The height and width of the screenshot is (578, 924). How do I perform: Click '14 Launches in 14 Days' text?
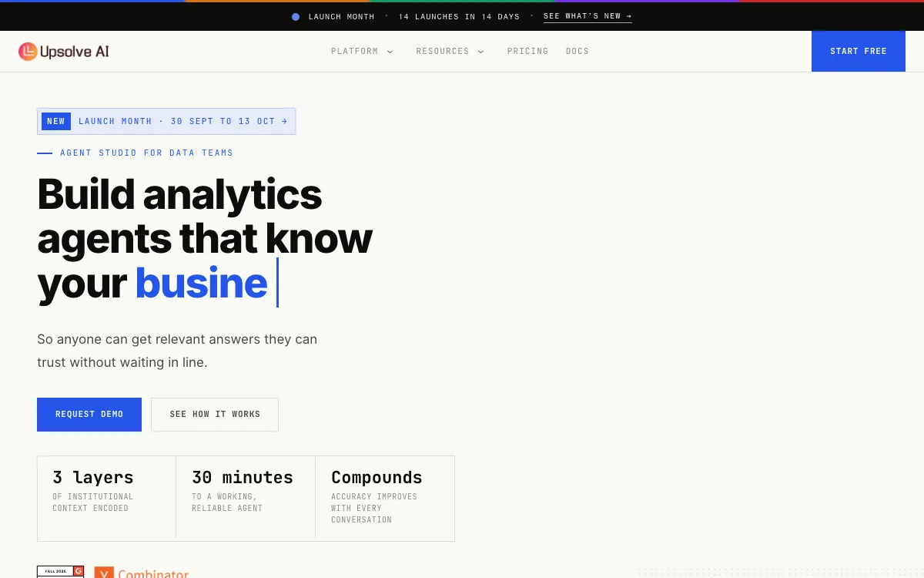[459, 17]
